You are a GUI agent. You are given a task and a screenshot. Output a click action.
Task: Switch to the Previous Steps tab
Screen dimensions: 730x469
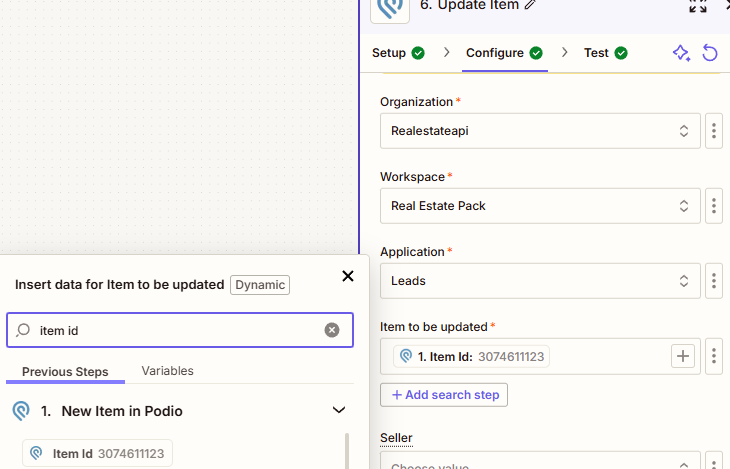65,372
